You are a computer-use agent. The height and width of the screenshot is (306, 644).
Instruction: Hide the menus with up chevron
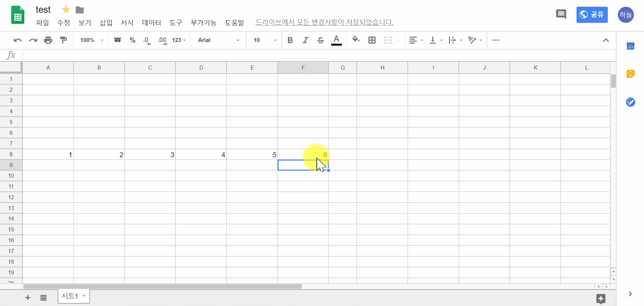(606, 40)
